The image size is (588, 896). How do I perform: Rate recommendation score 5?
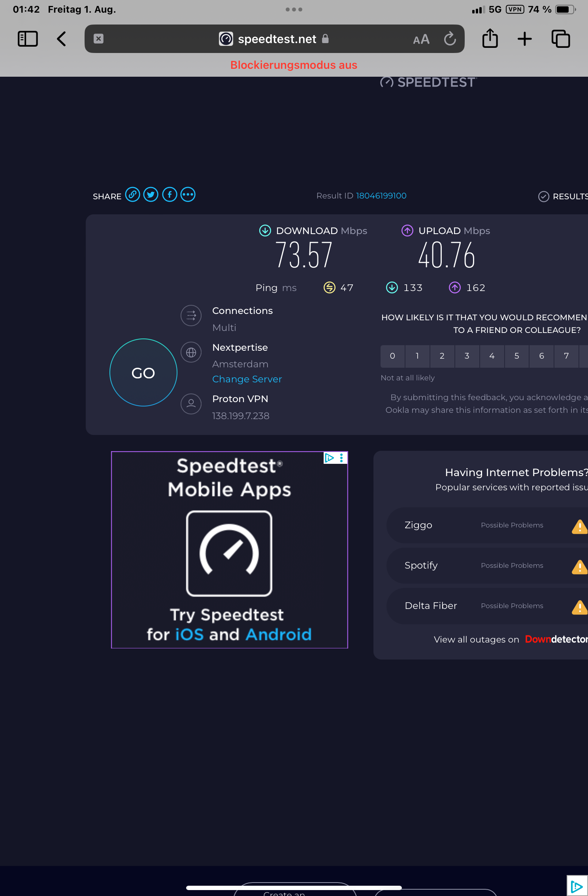pyautogui.click(x=517, y=356)
